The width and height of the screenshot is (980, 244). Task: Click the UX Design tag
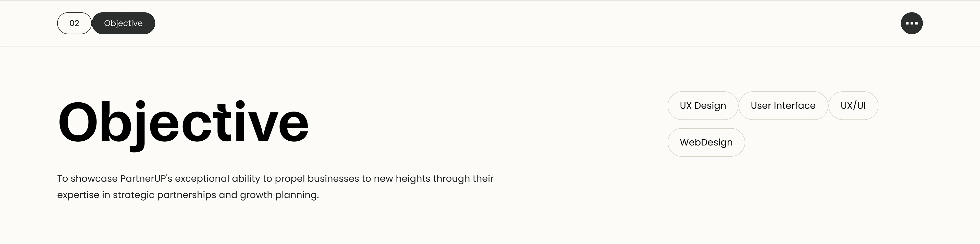703,105
